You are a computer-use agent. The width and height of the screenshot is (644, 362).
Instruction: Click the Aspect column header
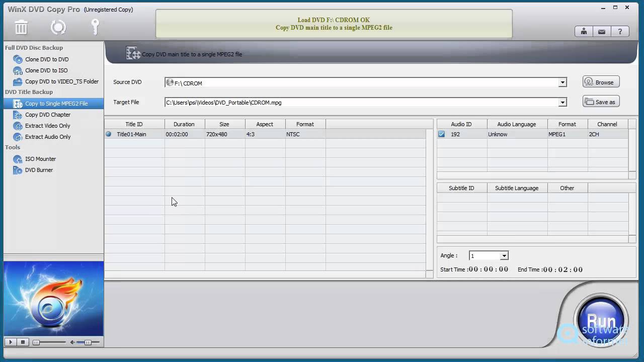[265, 124]
